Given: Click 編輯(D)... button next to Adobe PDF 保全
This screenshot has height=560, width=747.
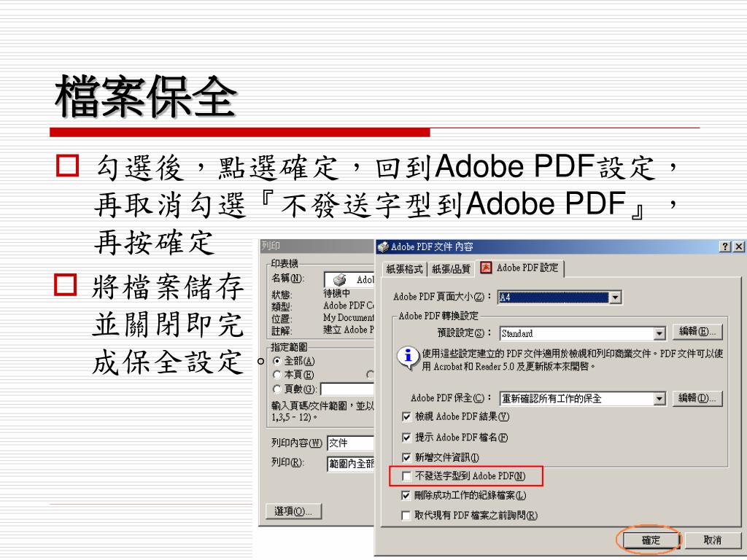Looking at the screenshot, I should 697,398.
